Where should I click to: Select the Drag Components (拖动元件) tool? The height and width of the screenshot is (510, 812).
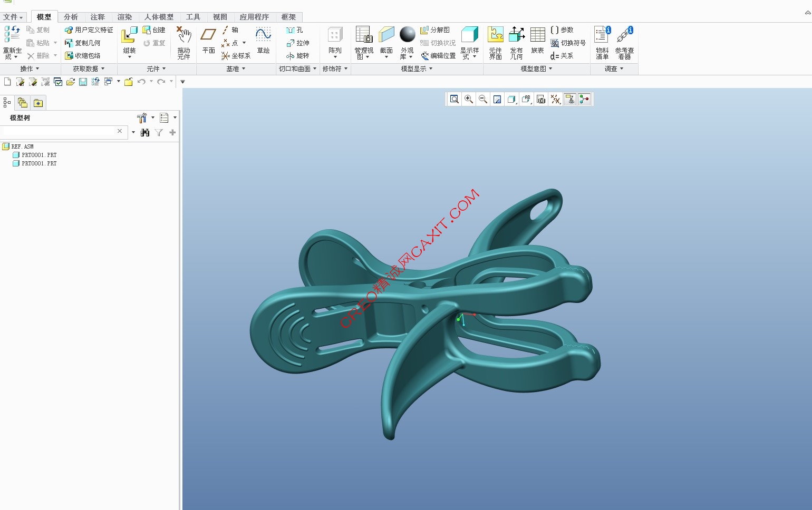pos(183,35)
